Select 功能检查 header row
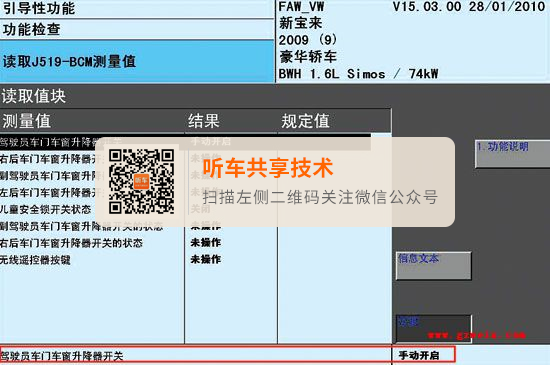Image resolution: width=550 pixels, height=365 pixels. (137, 29)
